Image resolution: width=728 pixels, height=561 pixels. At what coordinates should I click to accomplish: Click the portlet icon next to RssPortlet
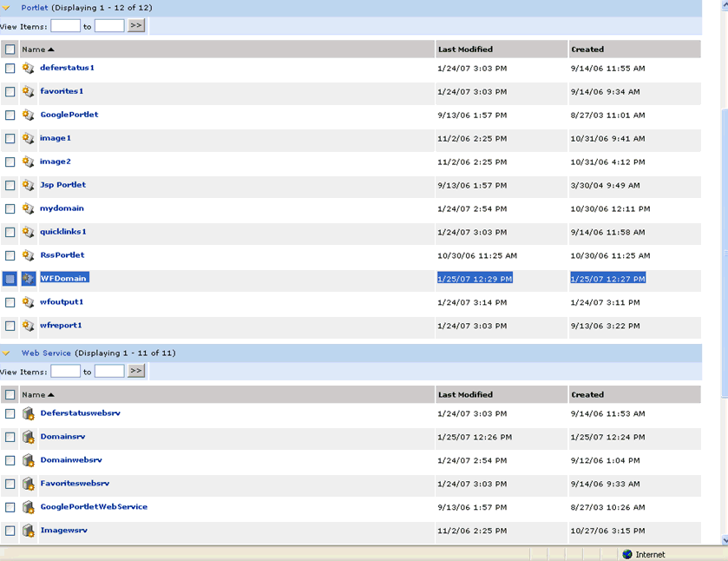pyautogui.click(x=29, y=255)
